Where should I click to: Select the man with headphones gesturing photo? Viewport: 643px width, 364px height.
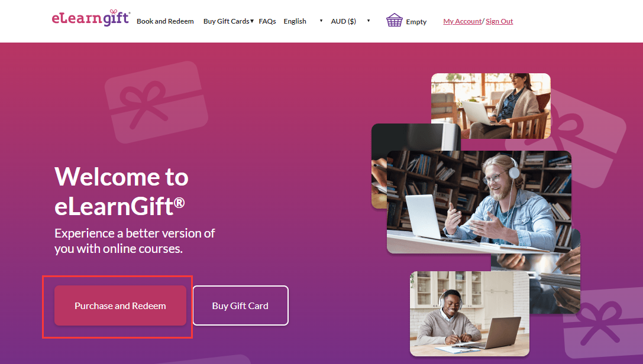click(479, 202)
